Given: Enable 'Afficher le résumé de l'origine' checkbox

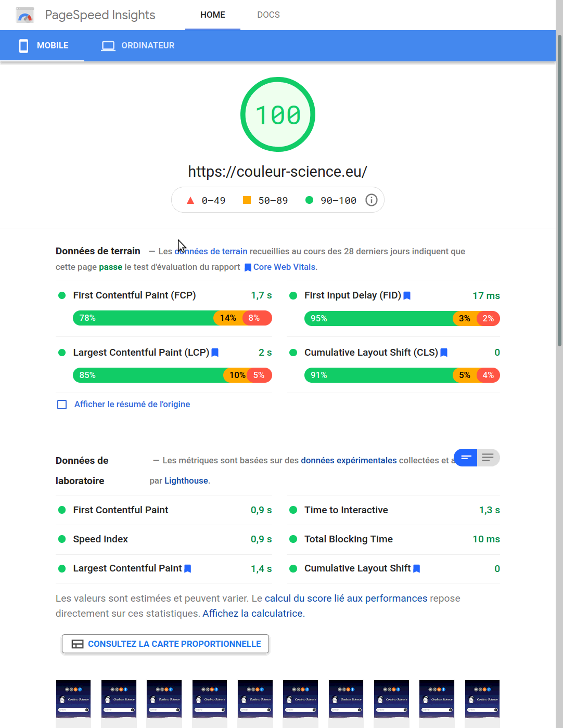Looking at the screenshot, I should 62,405.
